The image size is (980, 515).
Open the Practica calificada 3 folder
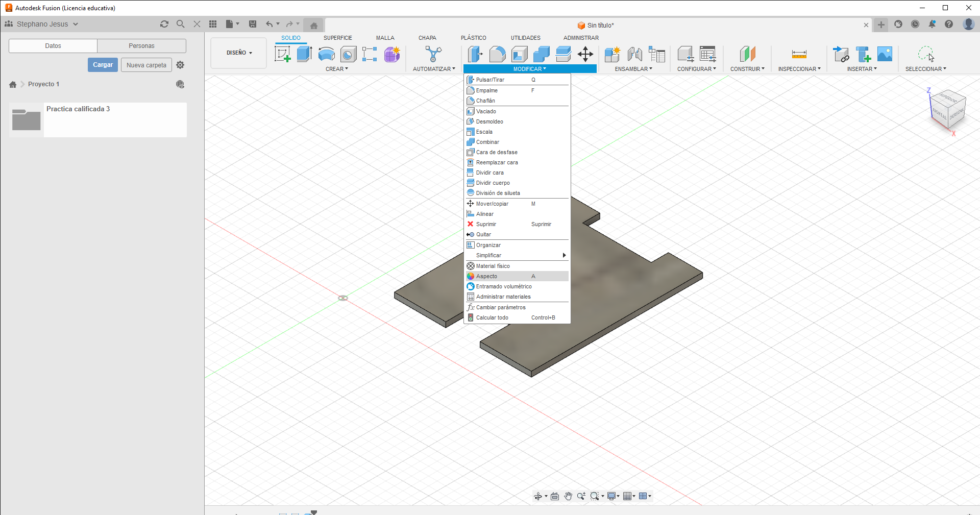(97, 120)
